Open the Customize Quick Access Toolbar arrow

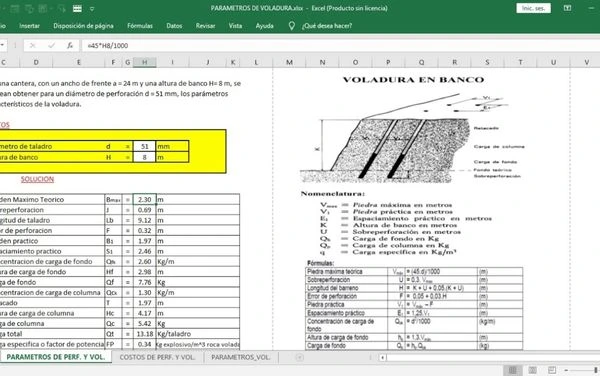pos(92,9)
